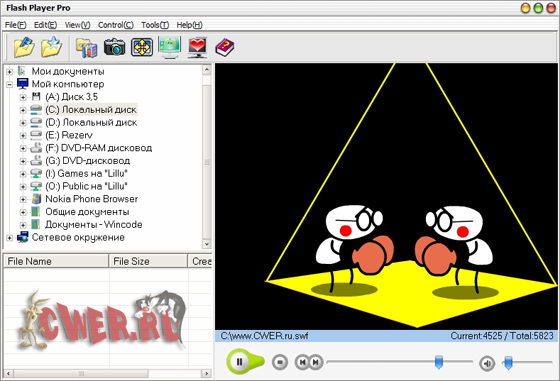Select (D:) Локальный диск drive
The width and height of the screenshot is (560, 381).
pyautogui.click(x=91, y=122)
